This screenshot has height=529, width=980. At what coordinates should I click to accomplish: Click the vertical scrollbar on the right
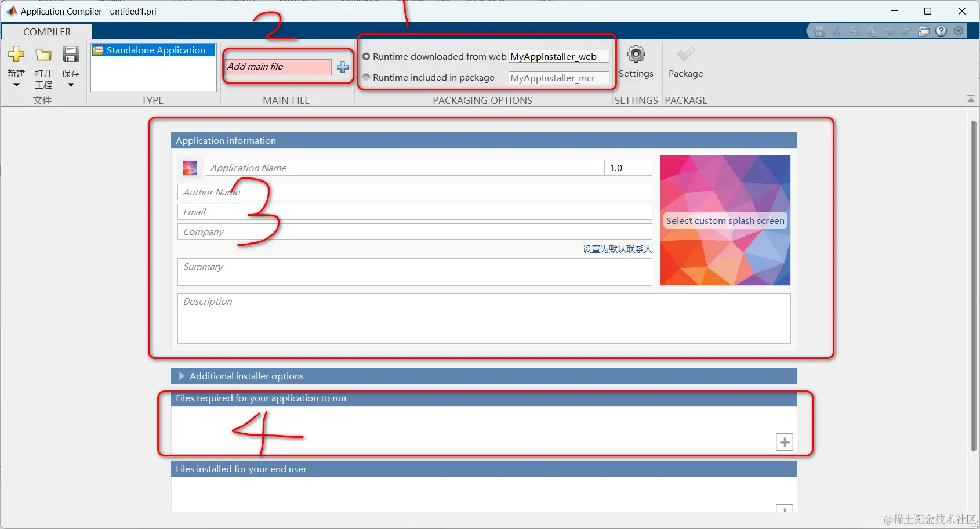974,285
